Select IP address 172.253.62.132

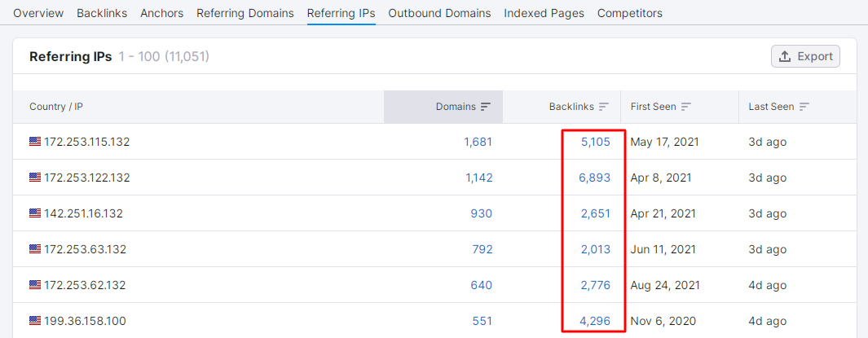tap(86, 285)
